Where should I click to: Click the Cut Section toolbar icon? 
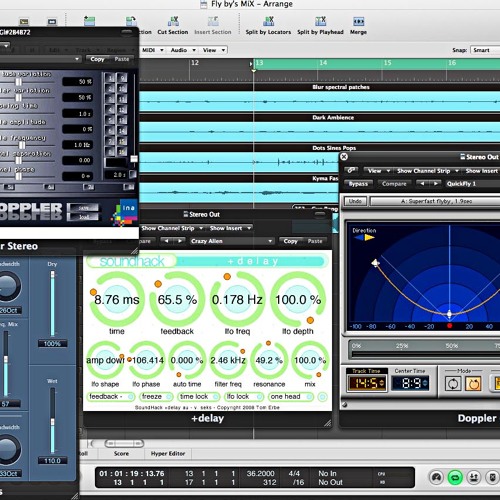coord(173,22)
